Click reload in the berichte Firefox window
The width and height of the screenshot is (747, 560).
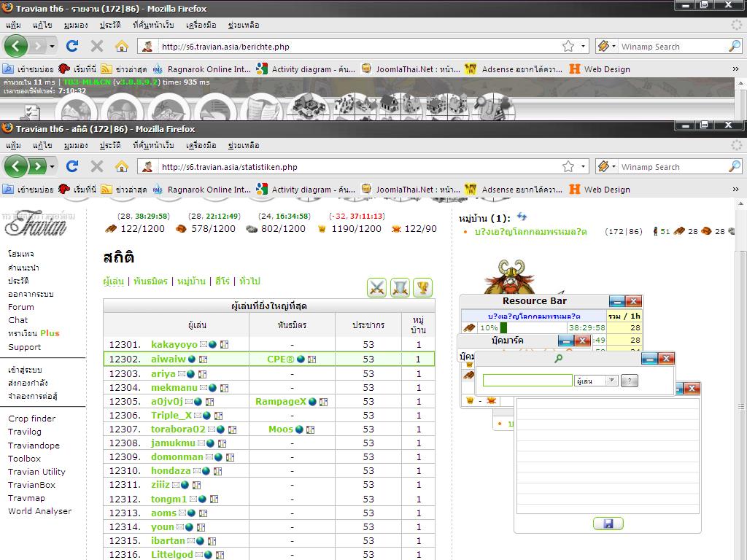(72, 46)
